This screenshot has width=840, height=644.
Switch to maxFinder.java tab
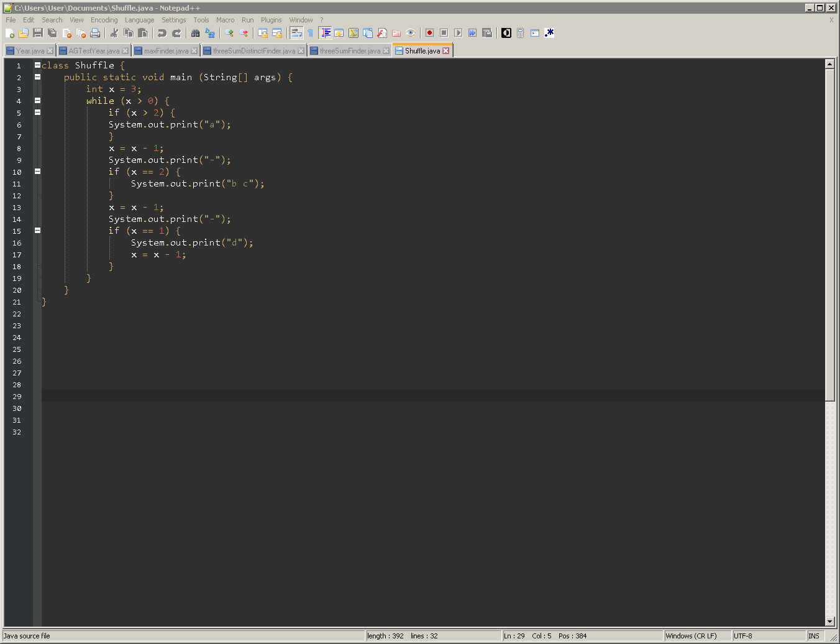click(166, 51)
